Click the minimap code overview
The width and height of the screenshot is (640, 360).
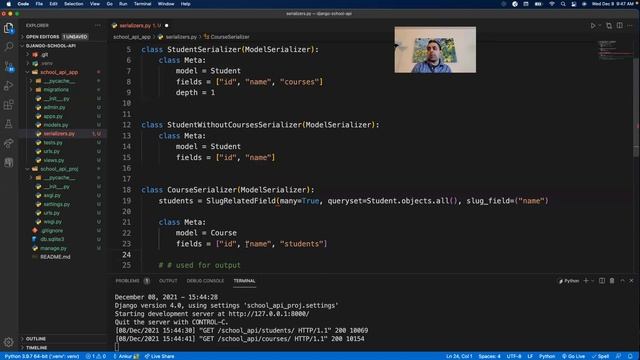pyautogui.click(x=614, y=50)
